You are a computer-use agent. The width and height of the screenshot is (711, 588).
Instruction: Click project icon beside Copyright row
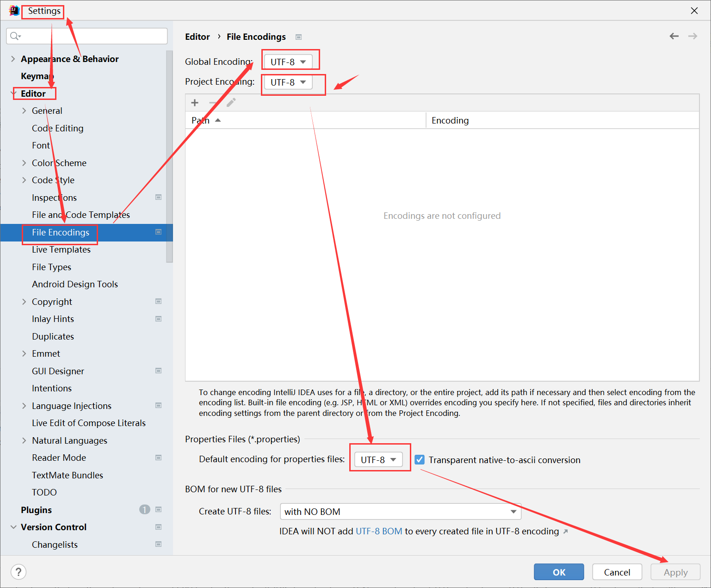[158, 301]
